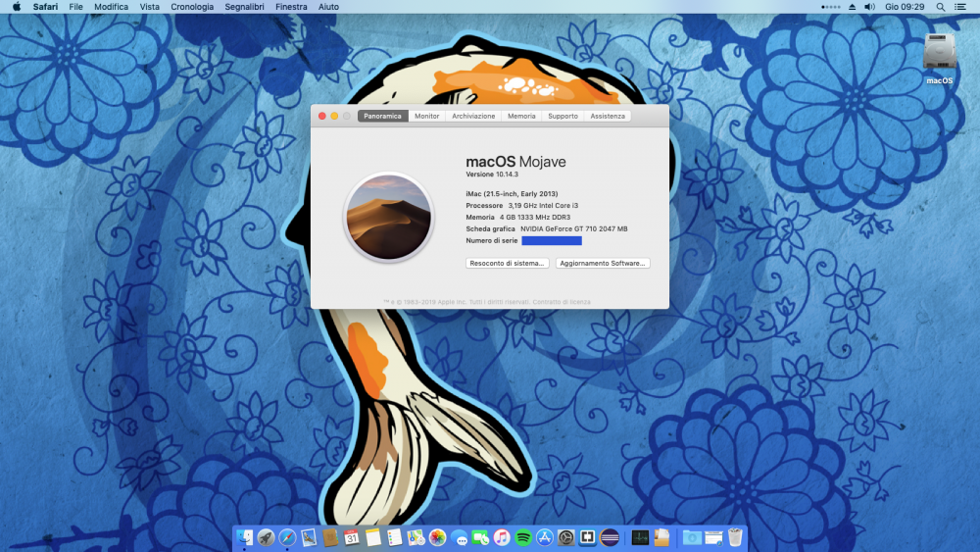Screen dimensions: 980x552
Task: Open the window-shaped stack beside Trash
Action: (x=713, y=537)
